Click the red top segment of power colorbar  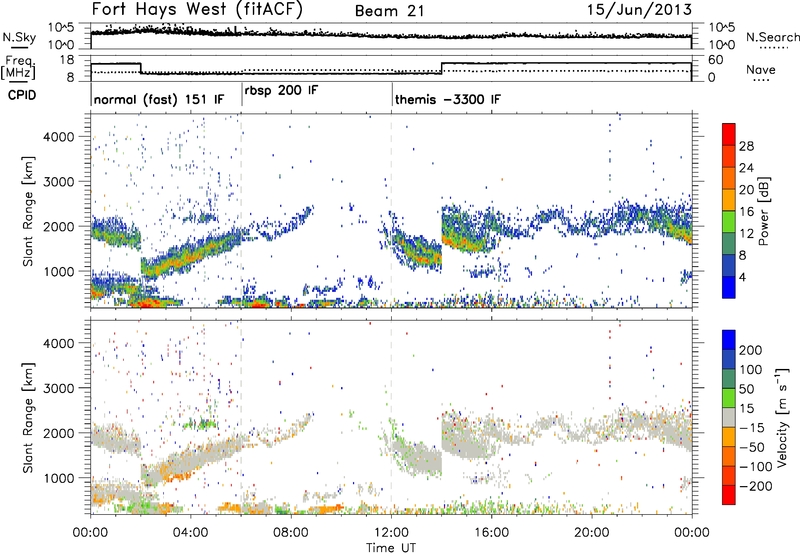click(729, 135)
